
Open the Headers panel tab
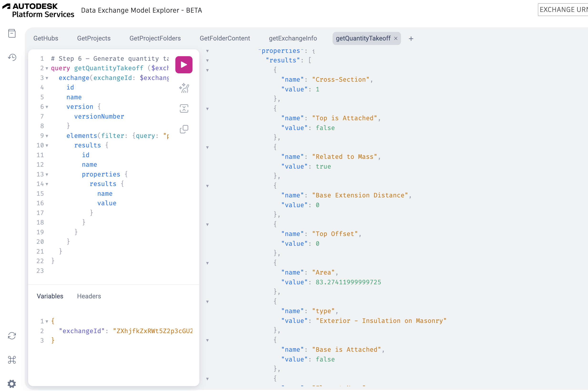[x=89, y=296]
